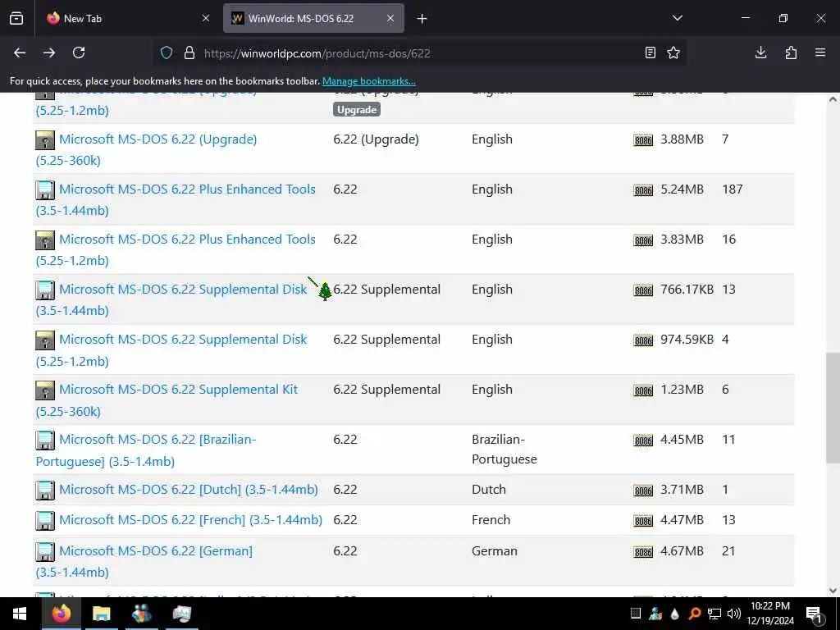Click the Dutch language cell
840x630 pixels.
[489, 490]
